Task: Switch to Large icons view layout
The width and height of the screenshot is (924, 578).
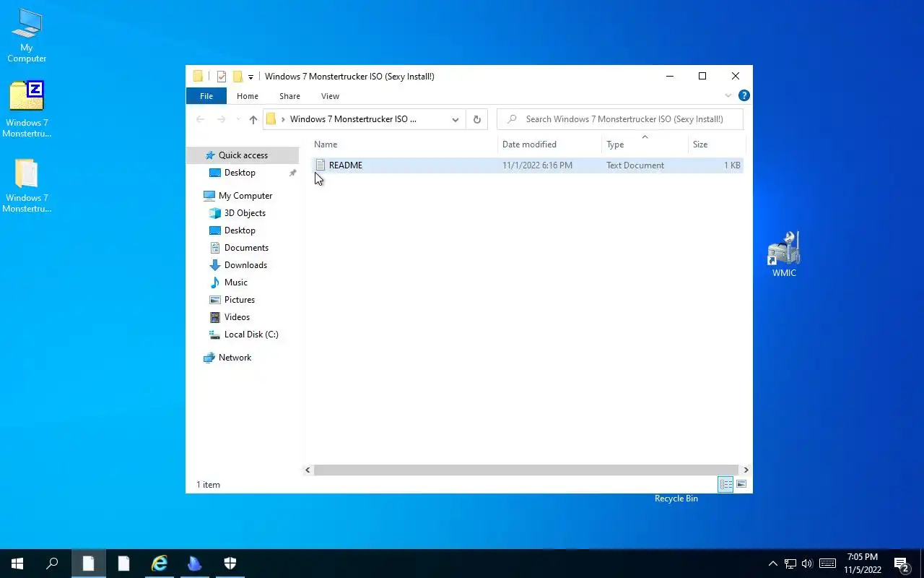Action: point(741,485)
